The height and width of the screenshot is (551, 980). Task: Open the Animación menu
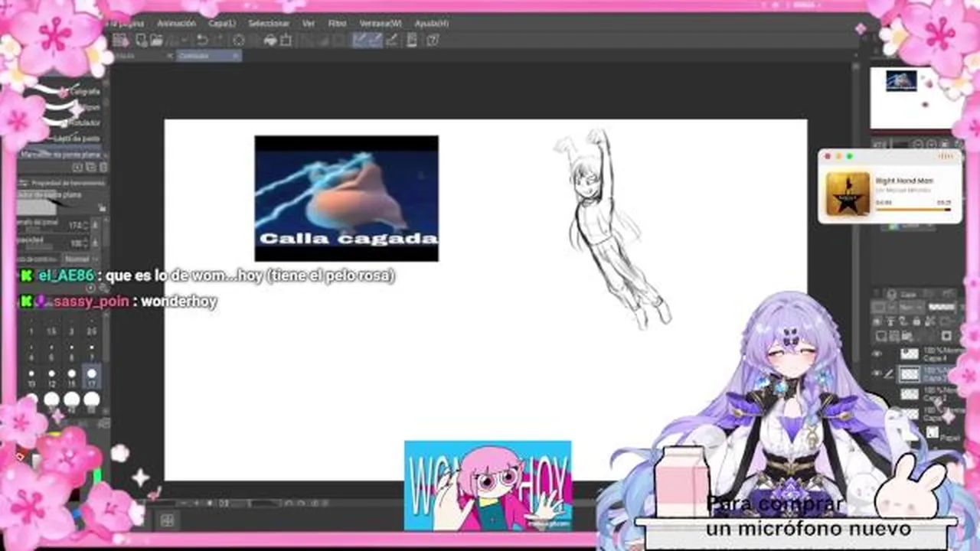point(176,24)
